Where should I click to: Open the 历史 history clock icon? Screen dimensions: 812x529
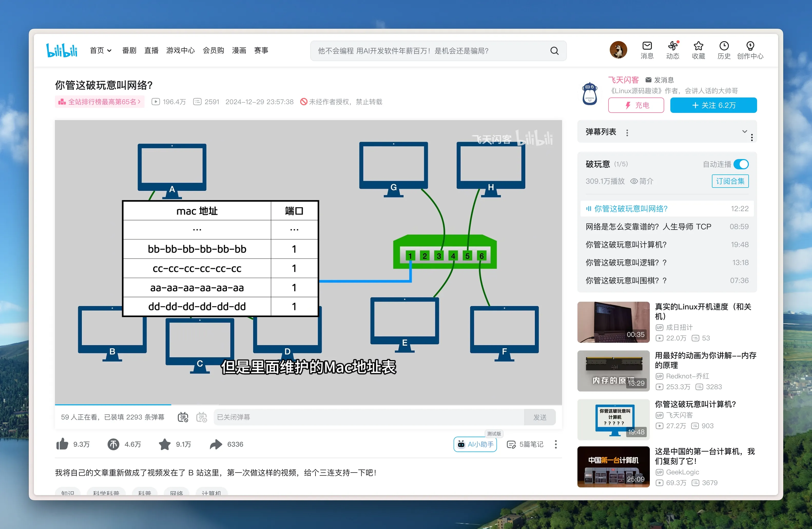pyautogui.click(x=724, y=46)
